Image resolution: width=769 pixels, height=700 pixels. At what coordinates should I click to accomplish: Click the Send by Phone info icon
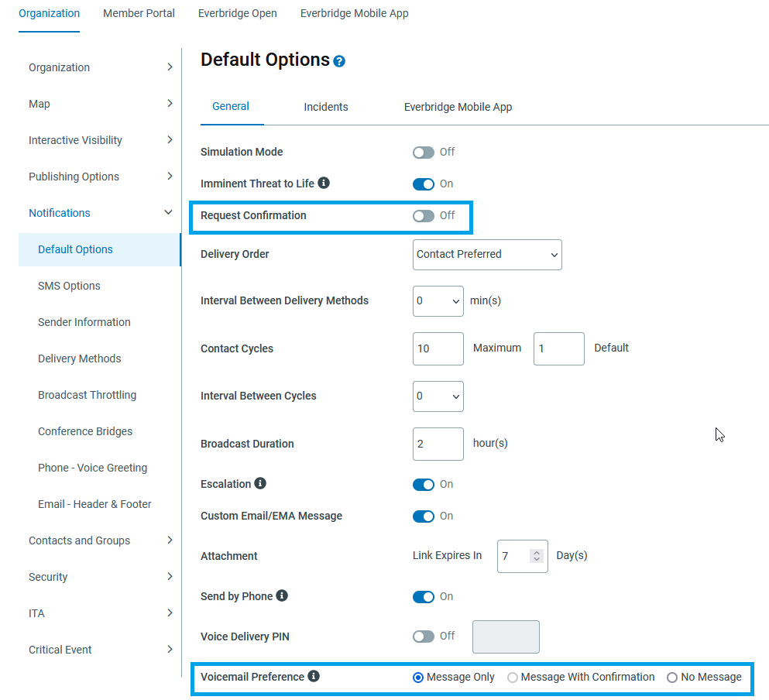pos(281,595)
